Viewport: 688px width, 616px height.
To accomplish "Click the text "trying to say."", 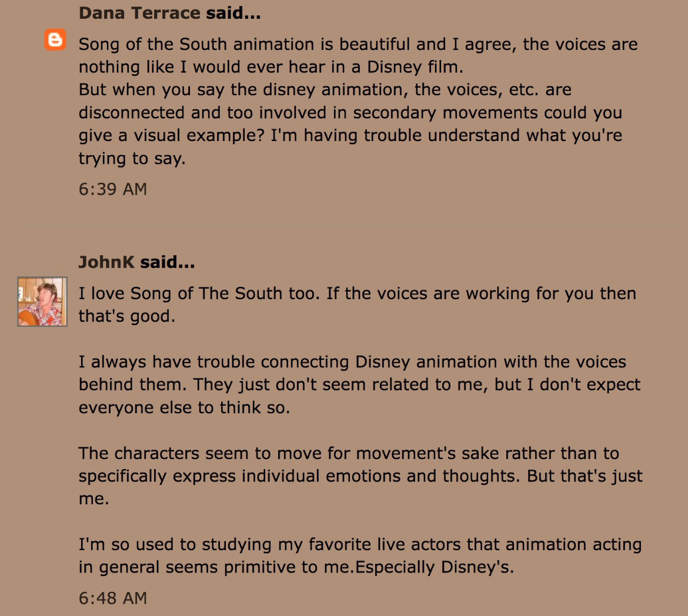I will point(132,158).
